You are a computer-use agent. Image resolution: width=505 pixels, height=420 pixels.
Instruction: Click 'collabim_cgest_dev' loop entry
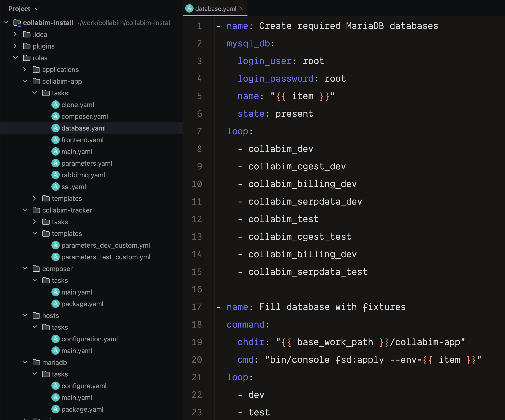[297, 166]
